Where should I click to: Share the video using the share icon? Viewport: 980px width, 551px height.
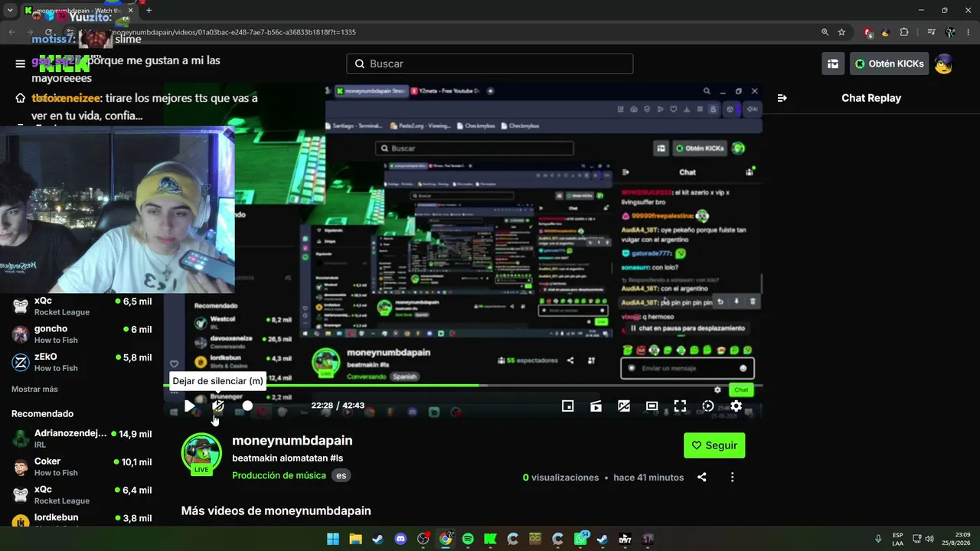point(701,478)
